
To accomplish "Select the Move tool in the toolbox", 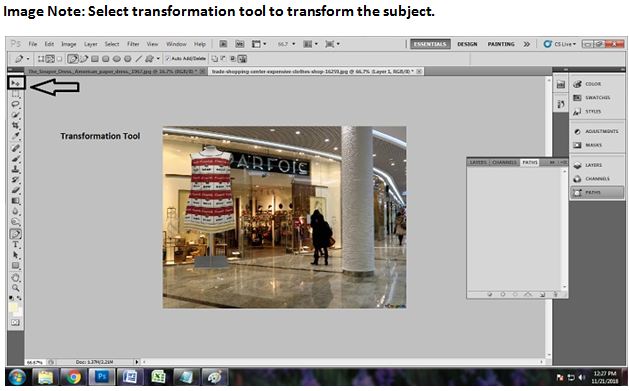I will tap(16, 83).
